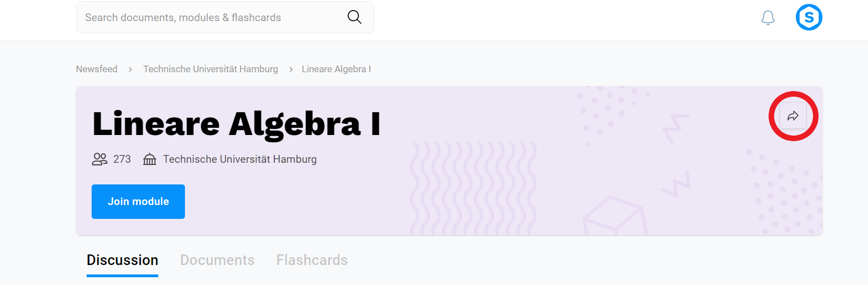This screenshot has width=868, height=285.
Task: Click the members people icon
Action: tap(99, 159)
